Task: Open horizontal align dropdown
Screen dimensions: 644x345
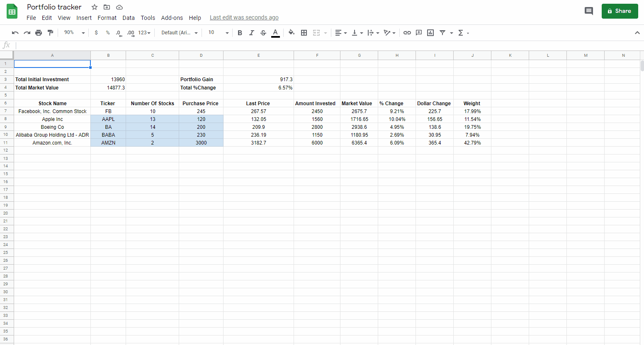Action: [341, 33]
